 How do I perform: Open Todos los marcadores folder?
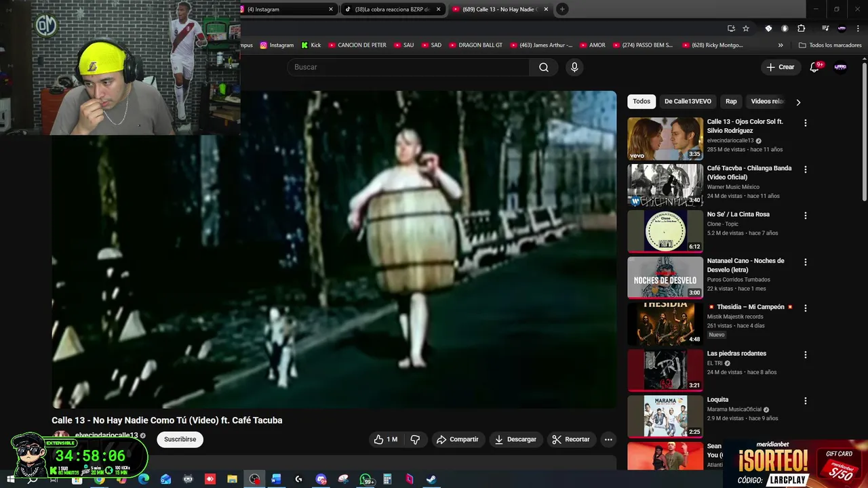[x=830, y=45]
